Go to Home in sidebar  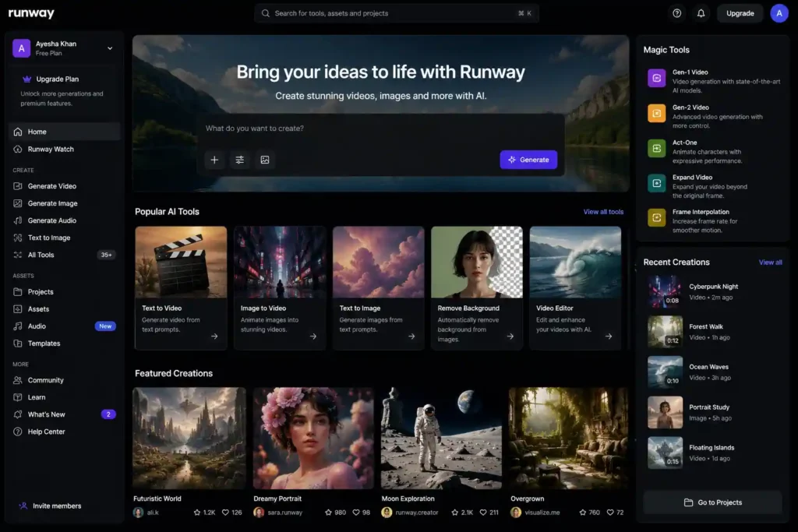tap(65, 132)
